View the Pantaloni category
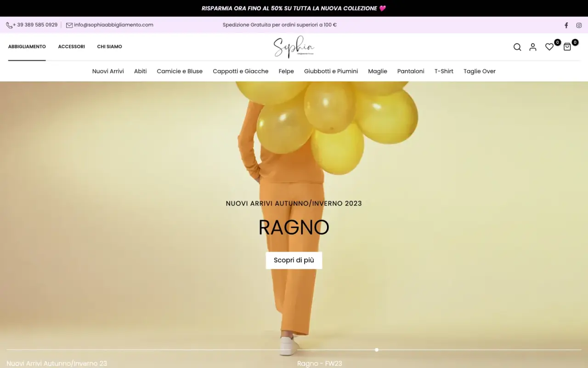Viewport: 588px width, 368px height. (x=411, y=71)
